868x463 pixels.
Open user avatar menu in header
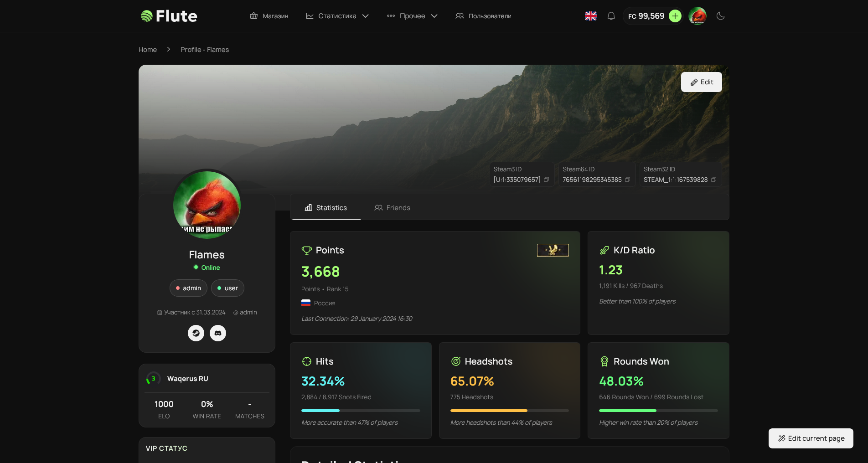(x=697, y=16)
